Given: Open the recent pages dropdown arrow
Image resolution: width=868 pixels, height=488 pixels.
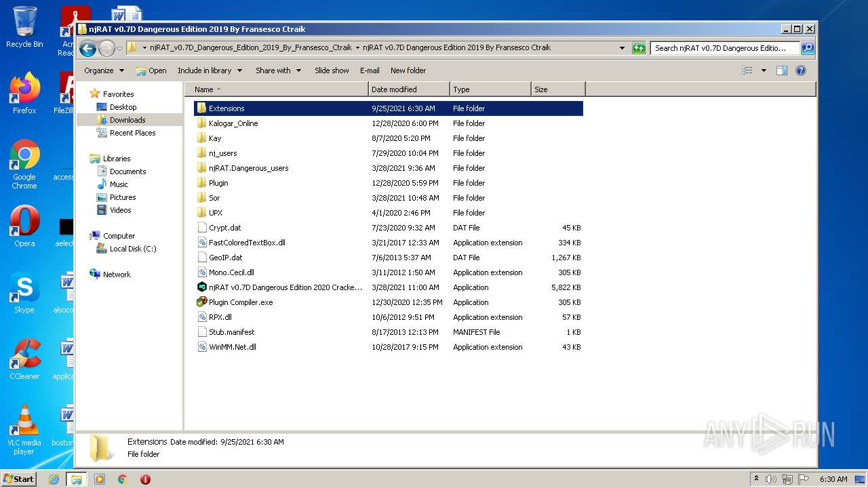Looking at the screenshot, I should 119,48.
